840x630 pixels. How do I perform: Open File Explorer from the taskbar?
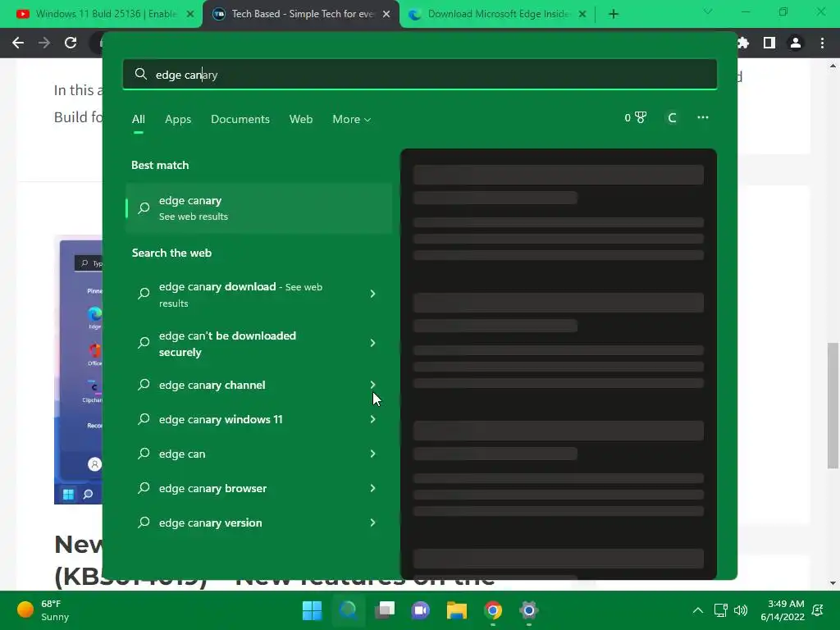pyautogui.click(x=457, y=610)
